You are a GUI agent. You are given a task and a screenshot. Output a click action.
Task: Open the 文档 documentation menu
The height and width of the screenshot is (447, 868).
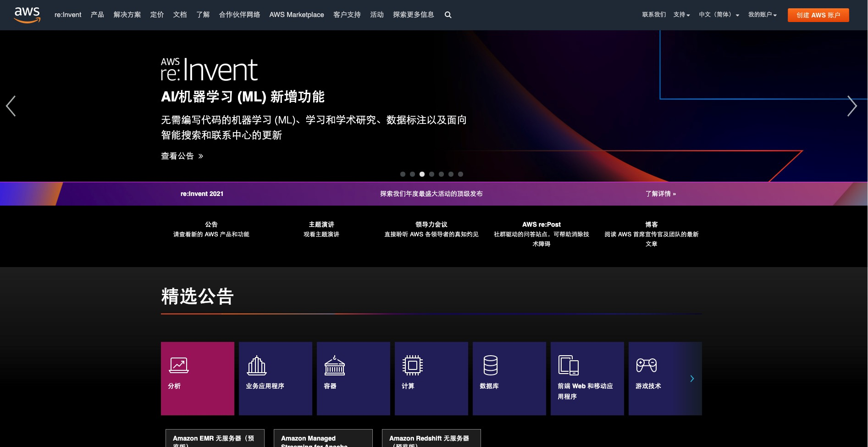point(180,15)
